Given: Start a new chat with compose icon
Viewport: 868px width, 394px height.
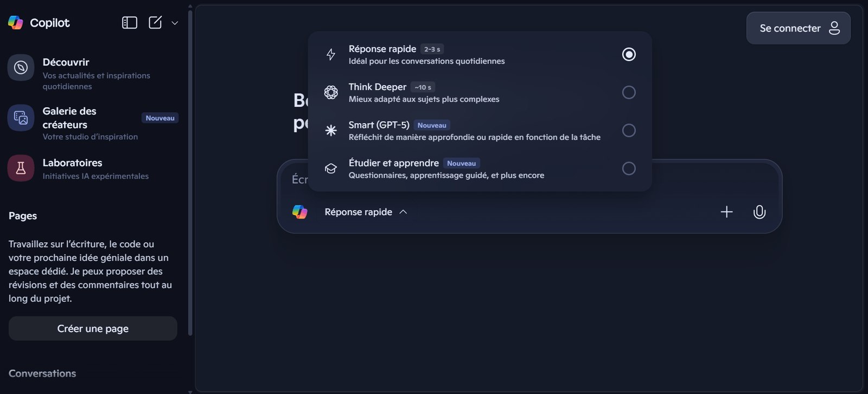Looking at the screenshot, I should (155, 23).
